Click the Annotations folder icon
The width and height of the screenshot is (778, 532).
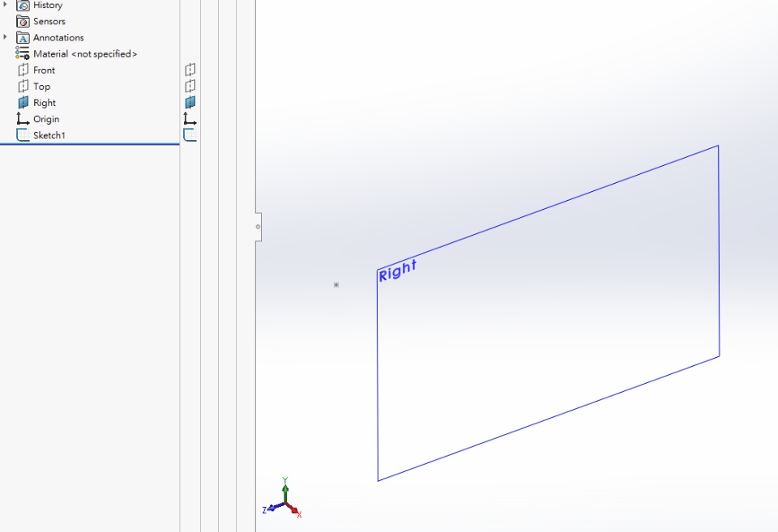(23, 38)
